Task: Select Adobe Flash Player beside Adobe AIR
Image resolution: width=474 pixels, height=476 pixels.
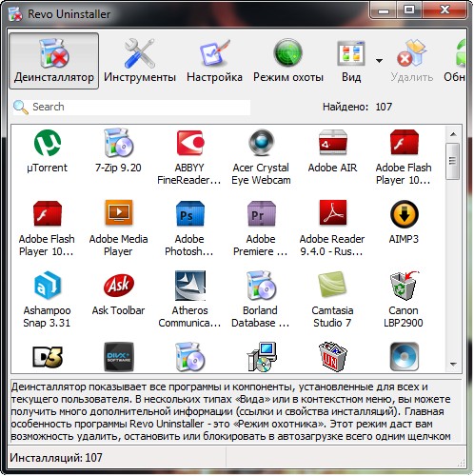Action: coord(404,142)
